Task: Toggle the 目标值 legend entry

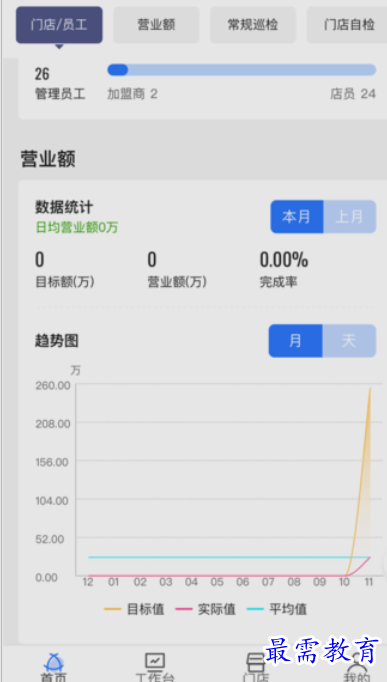Action: [134, 609]
